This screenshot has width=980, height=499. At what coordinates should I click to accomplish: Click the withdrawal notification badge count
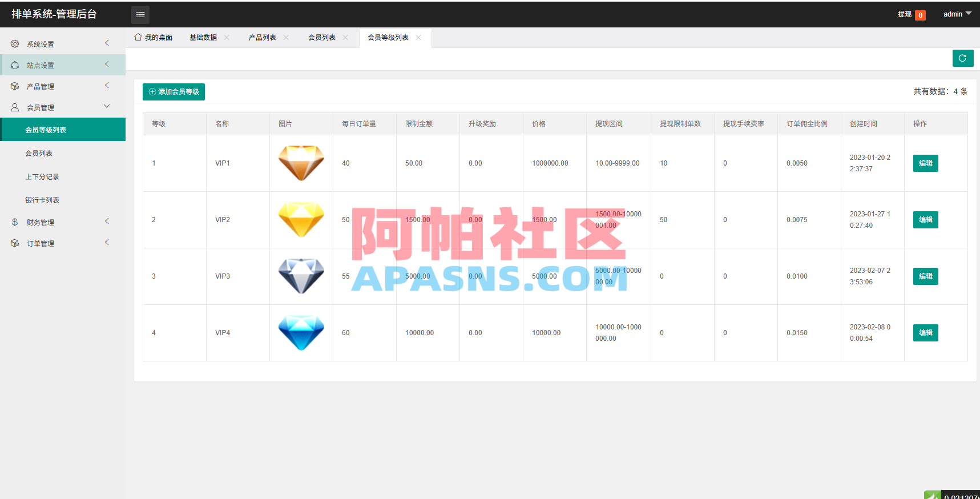[x=920, y=15]
